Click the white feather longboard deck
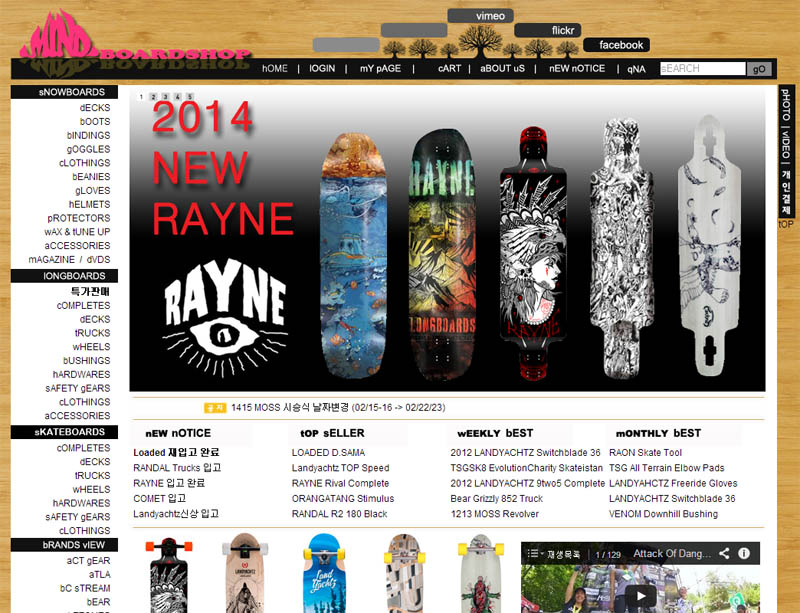 [709, 245]
